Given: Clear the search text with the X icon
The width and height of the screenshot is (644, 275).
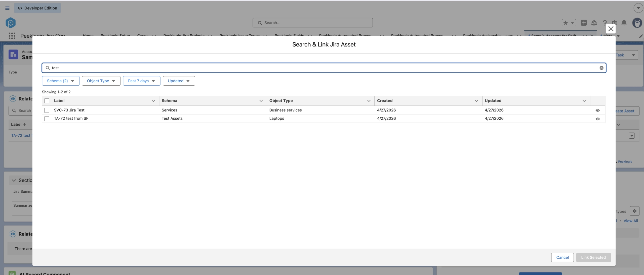Looking at the screenshot, I should [601, 68].
